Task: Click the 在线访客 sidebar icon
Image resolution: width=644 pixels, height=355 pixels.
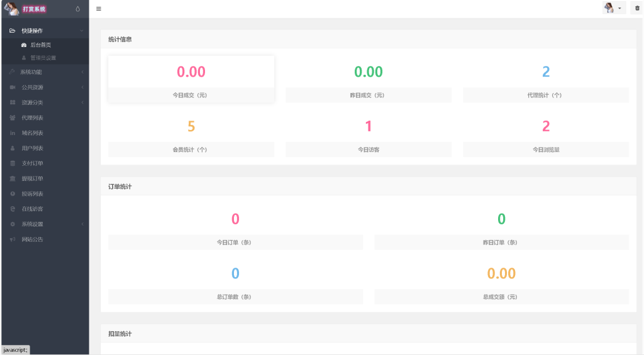Action: click(13, 209)
